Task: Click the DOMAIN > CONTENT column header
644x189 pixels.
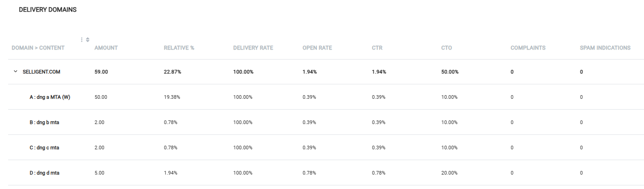Action: pyautogui.click(x=38, y=48)
